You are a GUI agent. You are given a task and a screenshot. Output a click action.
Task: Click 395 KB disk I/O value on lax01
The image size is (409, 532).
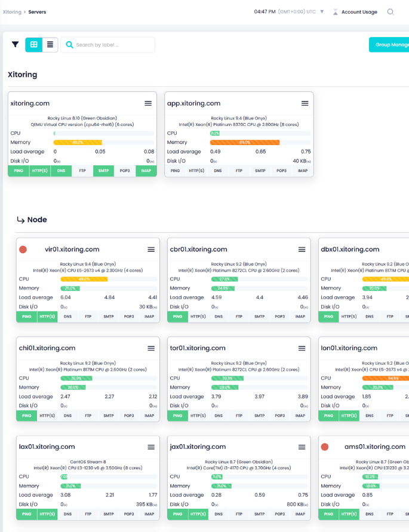[147, 505]
